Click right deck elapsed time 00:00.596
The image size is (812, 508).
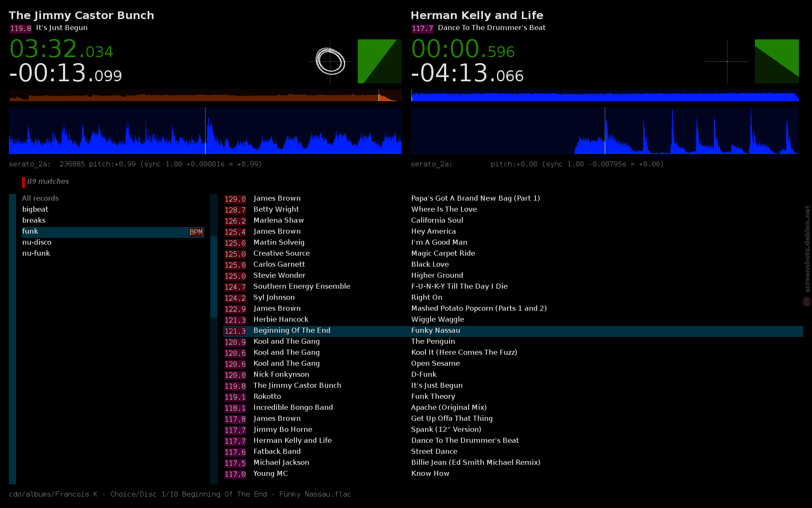click(463, 49)
